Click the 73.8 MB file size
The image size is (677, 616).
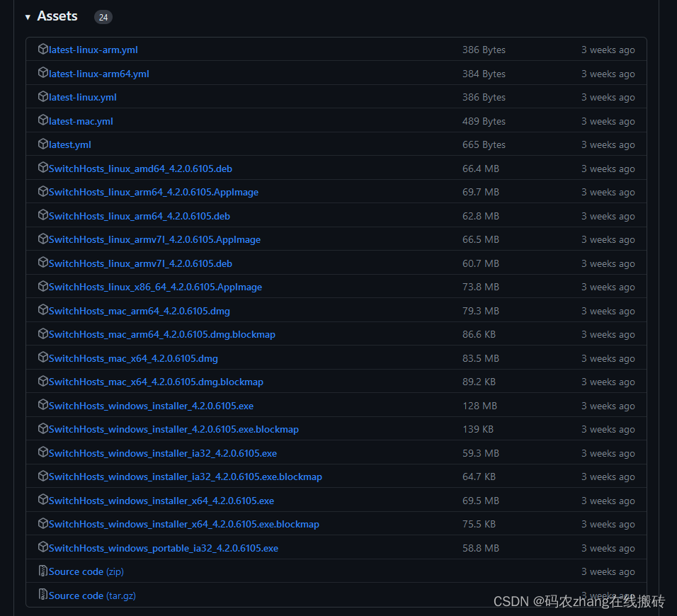(x=481, y=287)
